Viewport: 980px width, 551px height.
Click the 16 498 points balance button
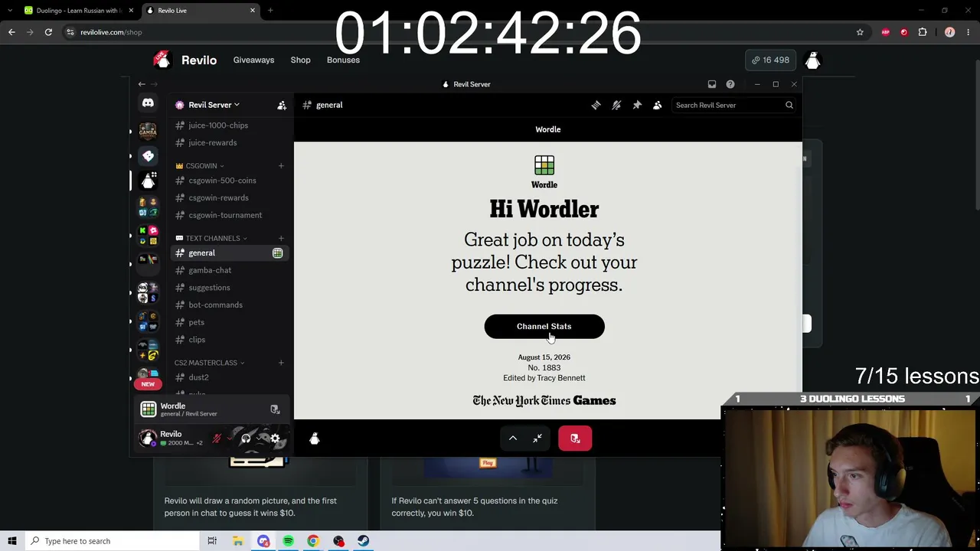pos(770,60)
